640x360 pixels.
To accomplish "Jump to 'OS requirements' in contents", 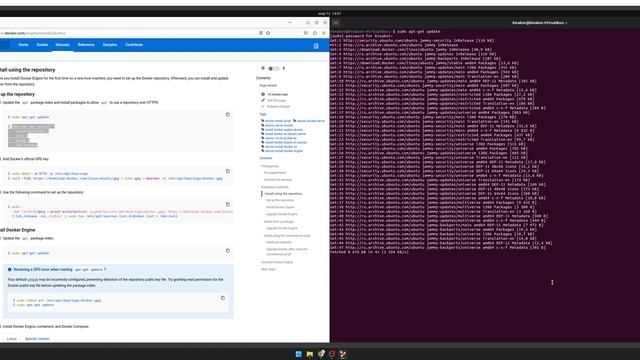I will pos(275,173).
